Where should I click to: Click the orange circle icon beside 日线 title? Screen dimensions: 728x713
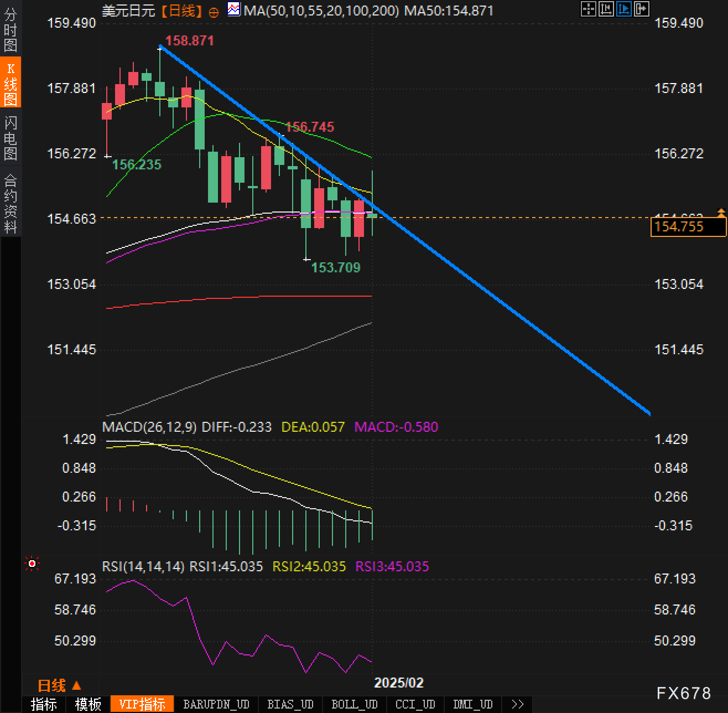tap(214, 11)
